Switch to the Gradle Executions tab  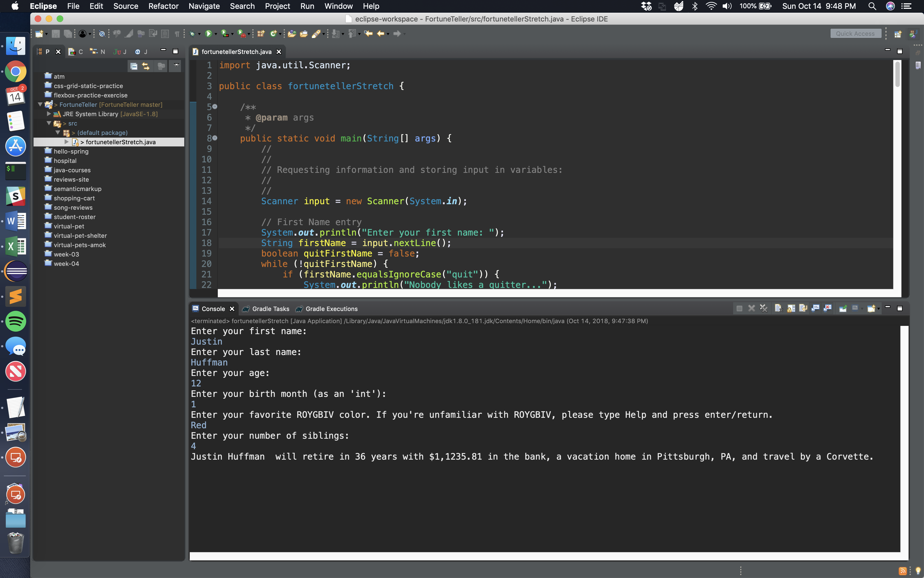(327, 309)
